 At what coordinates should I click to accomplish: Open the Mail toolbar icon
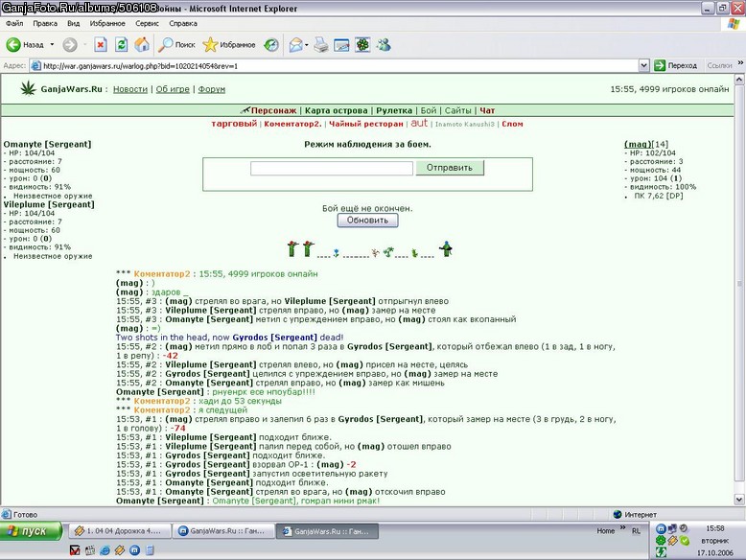295,45
